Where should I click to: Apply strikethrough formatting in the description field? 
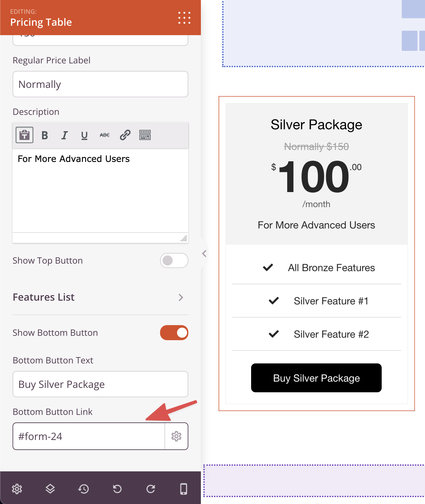(104, 135)
